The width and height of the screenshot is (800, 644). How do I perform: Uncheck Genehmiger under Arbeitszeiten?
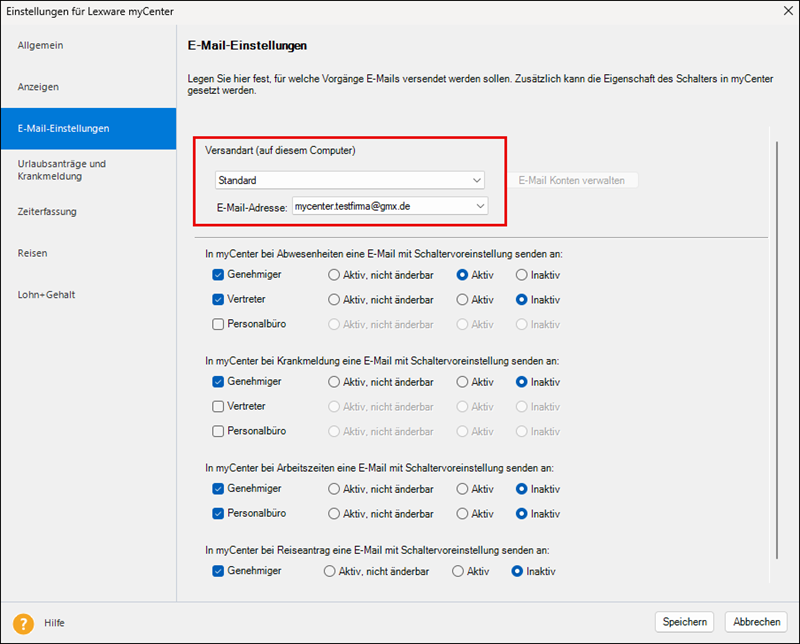pos(218,489)
